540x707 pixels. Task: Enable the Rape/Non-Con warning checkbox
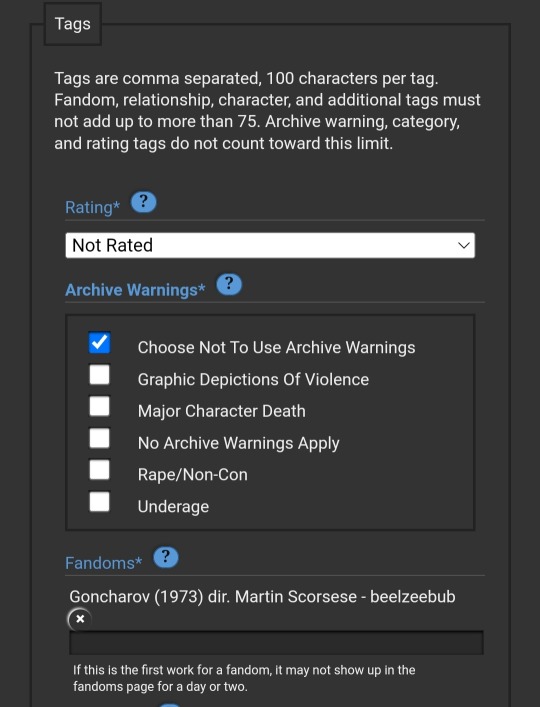(x=99, y=469)
